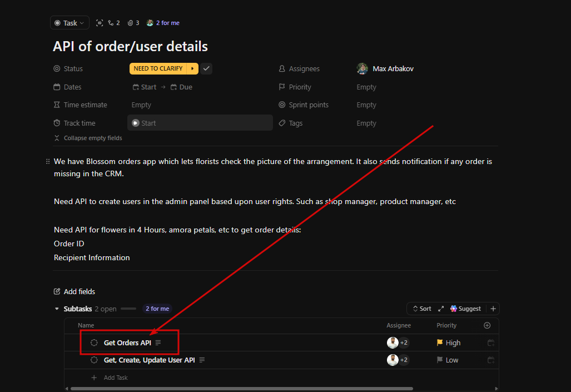Click the assignee avatar in Get, Create, Update User API row
This screenshot has height=392, width=571.
tap(392, 360)
